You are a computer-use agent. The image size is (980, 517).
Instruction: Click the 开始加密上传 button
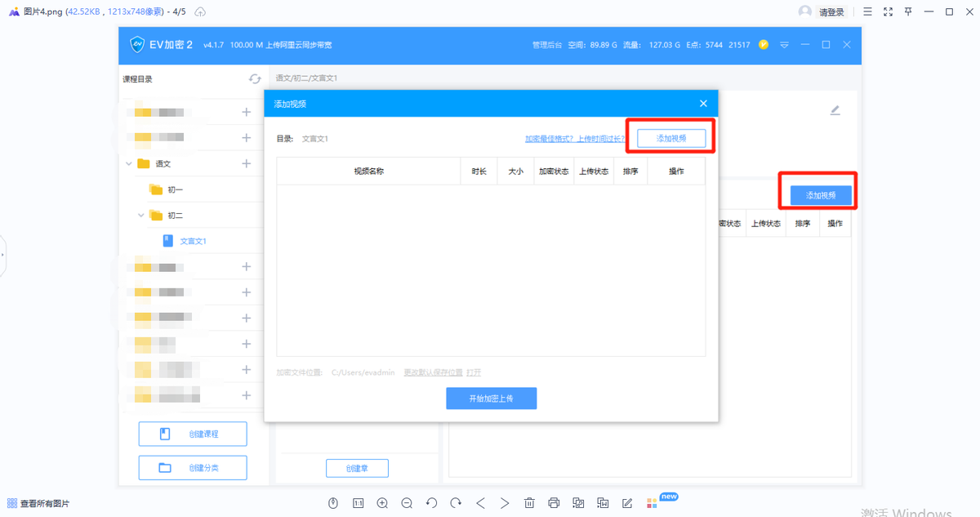click(x=491, y=398)
